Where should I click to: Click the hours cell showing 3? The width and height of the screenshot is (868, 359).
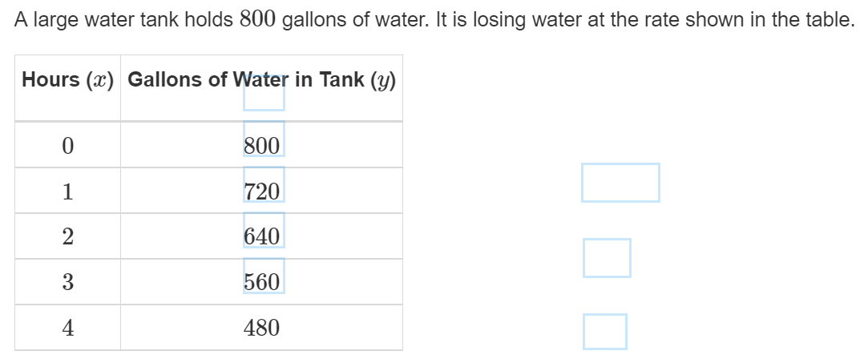(x=68, y=282)
